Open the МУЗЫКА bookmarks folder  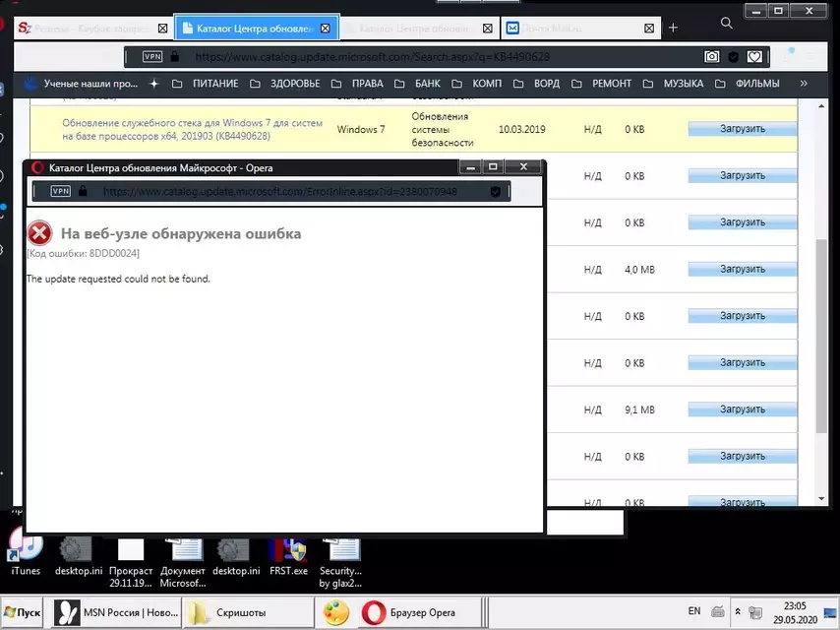pos(674,84)
